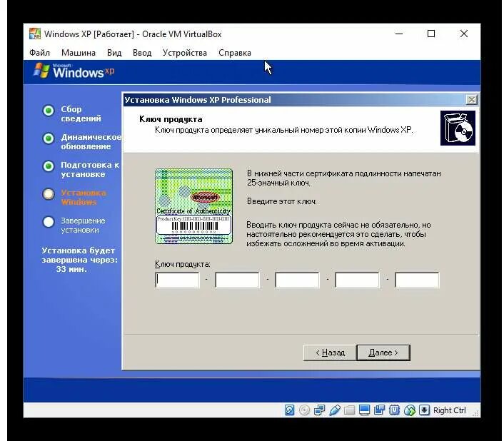This screenshot has width=504, height=441.
Task: Click the optical disc status icon
Action: [x=304, y=410]
